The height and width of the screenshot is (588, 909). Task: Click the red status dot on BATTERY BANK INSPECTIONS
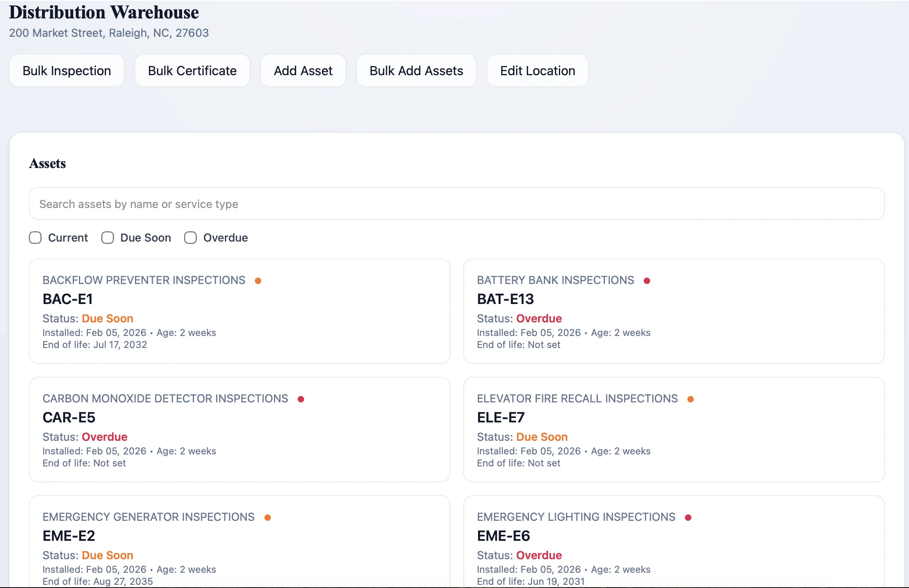(x=648, y=280)
